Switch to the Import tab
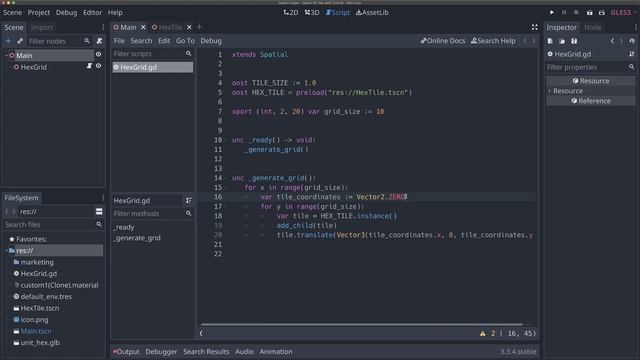Image resolution: width=640 pixels, height=360 pixels. 42,27
